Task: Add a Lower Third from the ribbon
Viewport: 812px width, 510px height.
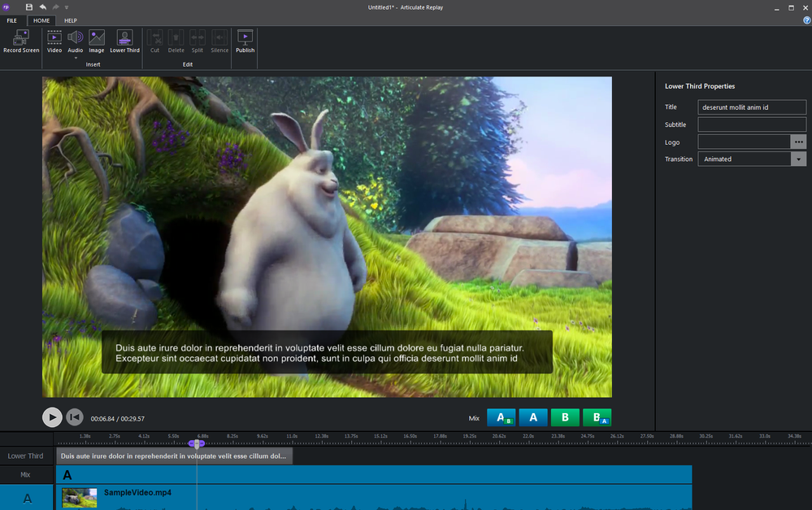Action: 124,37
